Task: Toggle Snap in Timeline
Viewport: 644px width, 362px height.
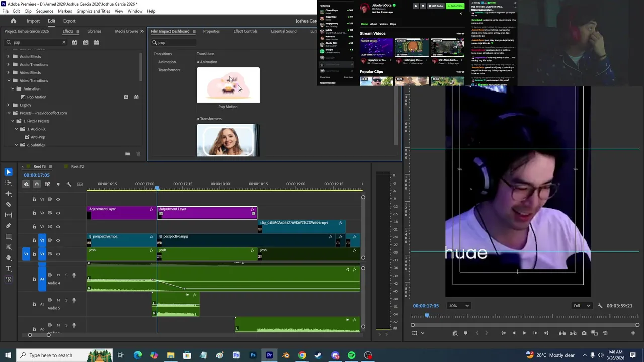Action: click(x=37, y=184)
